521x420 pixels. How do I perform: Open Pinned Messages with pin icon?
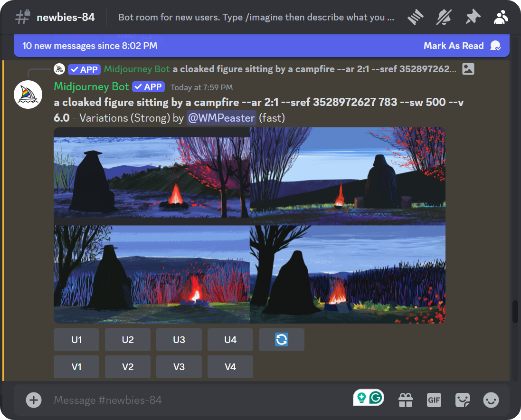click(x=472, y=18)
